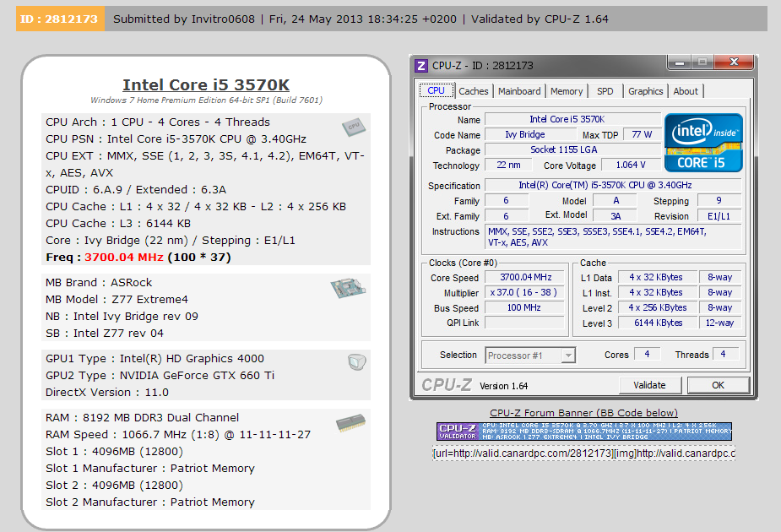Click the RAM module icon beside RAM line
Image resolution: width=781 pixels, height=532 pixels.
point(350,423)
